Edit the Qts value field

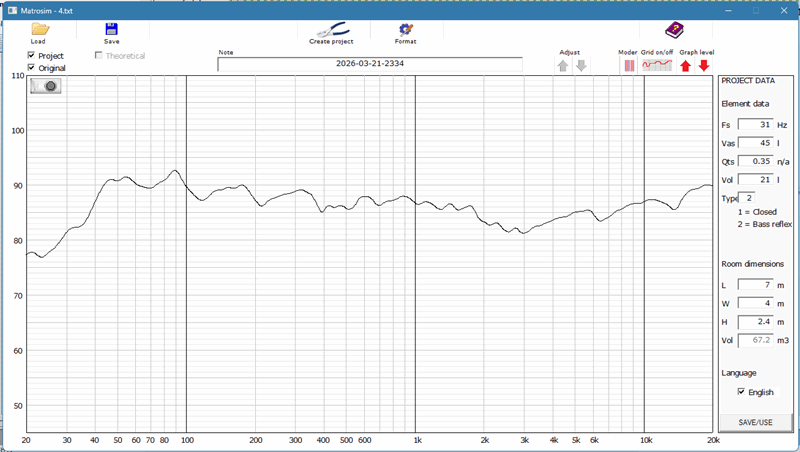(x=755, y=161)
